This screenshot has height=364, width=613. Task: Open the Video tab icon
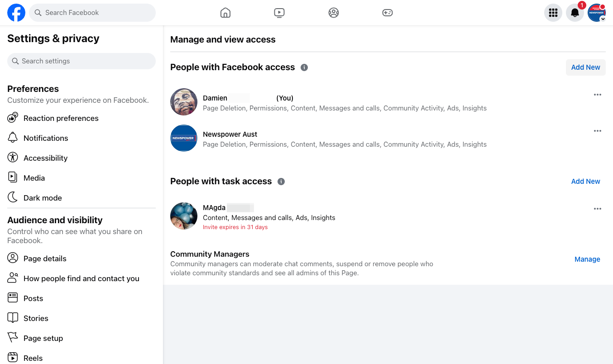pos(279,13)
